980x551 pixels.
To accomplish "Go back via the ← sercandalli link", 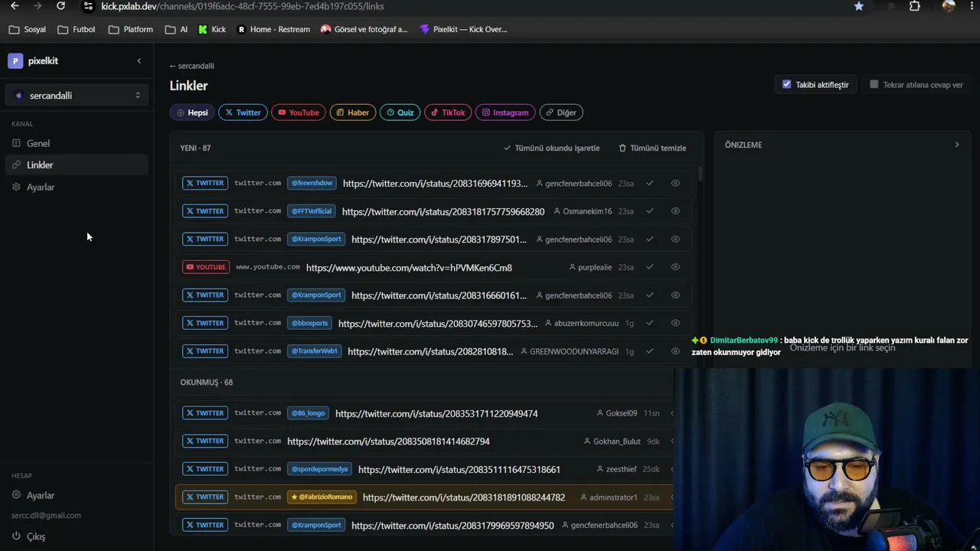I will [x=192, y=66].
